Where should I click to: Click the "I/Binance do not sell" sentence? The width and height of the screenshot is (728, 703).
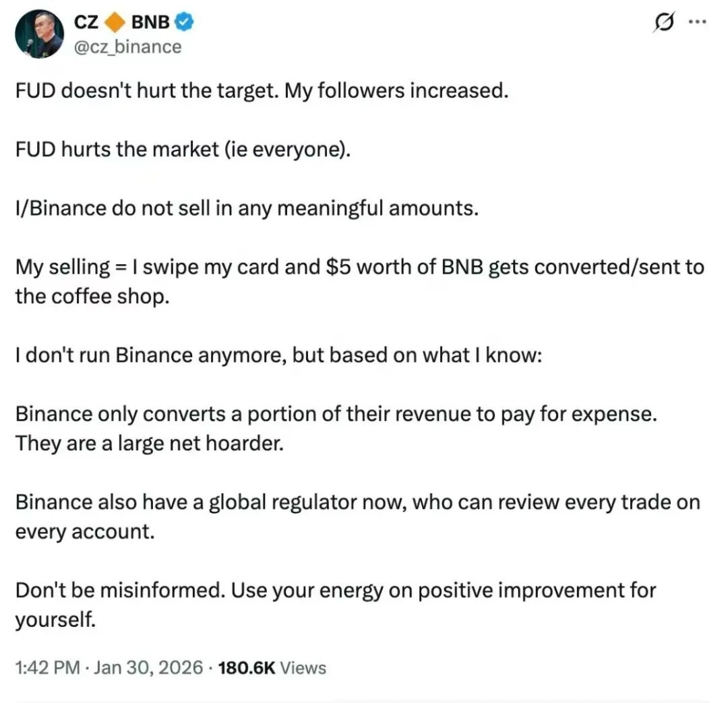[x=247, y=208]
